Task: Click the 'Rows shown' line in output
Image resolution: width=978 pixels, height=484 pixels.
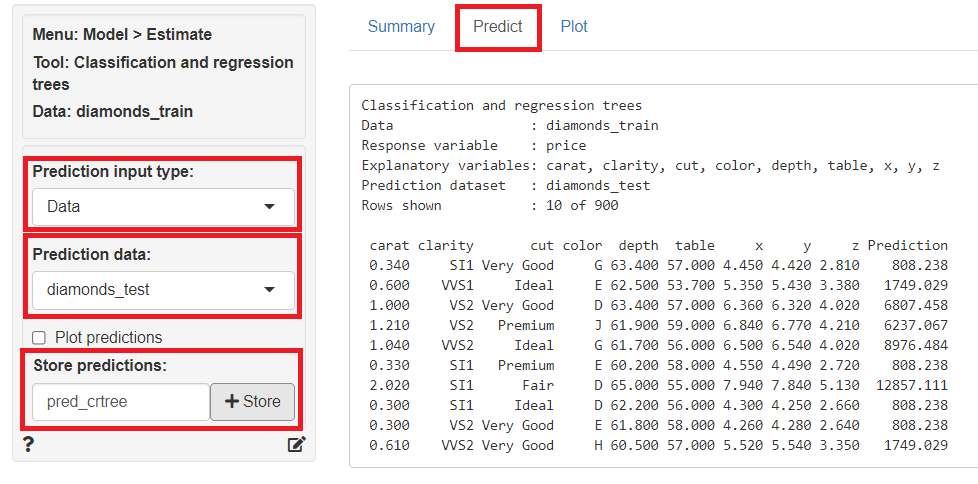Action: point(490,205)
